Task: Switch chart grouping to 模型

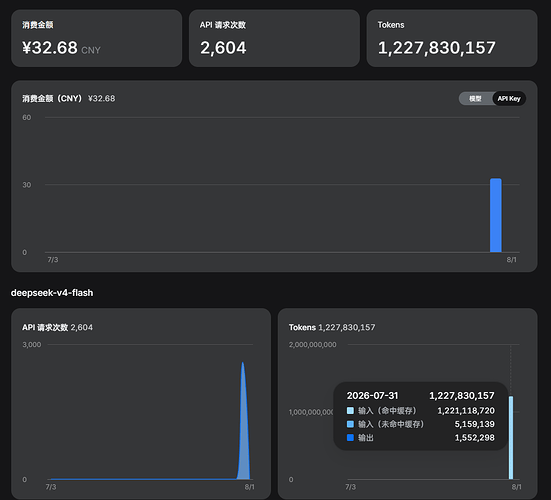Action: pos(475,99)
